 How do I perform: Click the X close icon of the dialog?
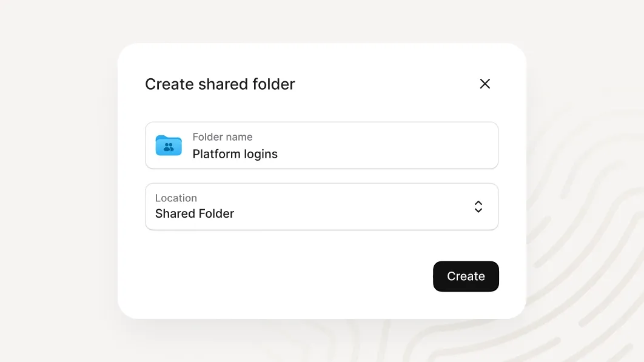tap(485, 84)
